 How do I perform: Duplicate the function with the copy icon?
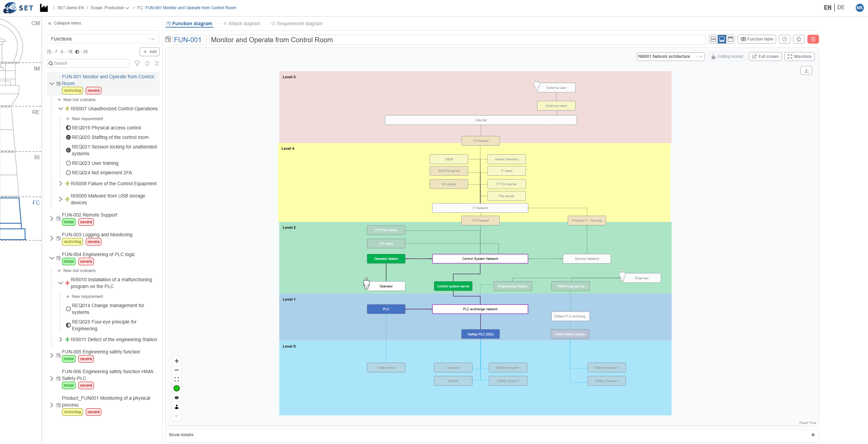point(799,39)
